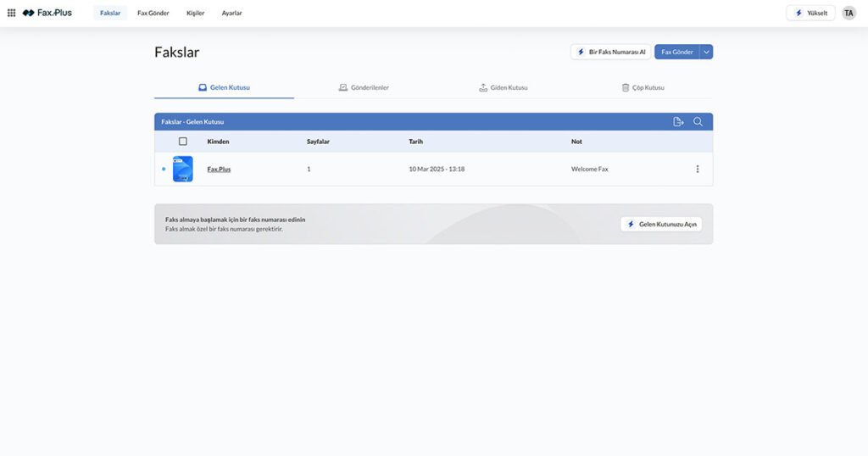Open the Welcome Fax document thumbnail
868x456 pixels.
[183, 169]
